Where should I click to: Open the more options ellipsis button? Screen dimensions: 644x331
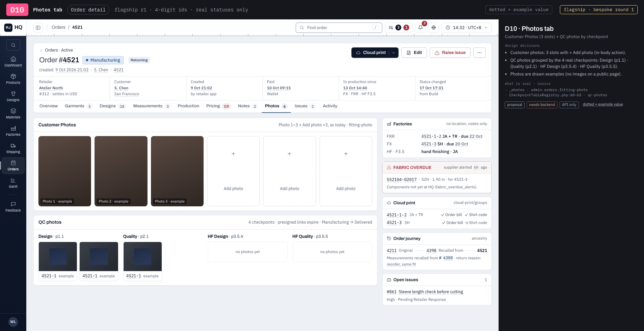[480, 53]
